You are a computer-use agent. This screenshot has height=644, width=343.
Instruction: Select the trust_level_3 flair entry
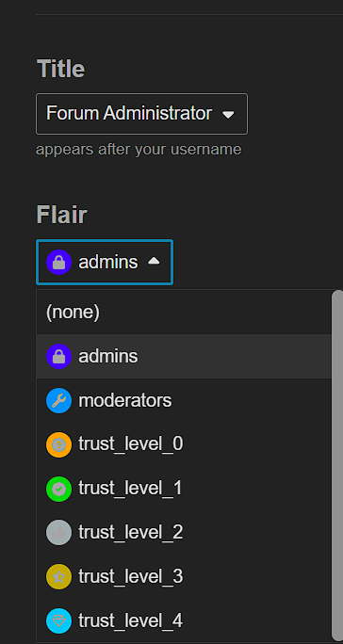184,576
